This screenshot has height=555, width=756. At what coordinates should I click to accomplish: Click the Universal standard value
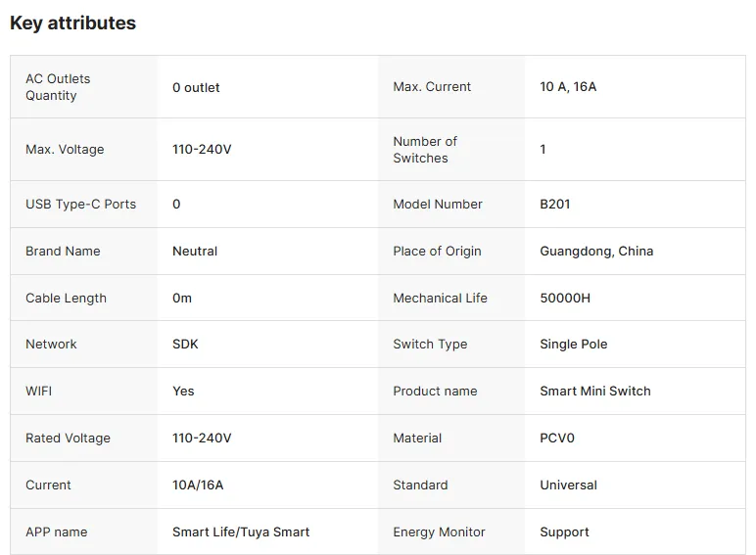568,486
